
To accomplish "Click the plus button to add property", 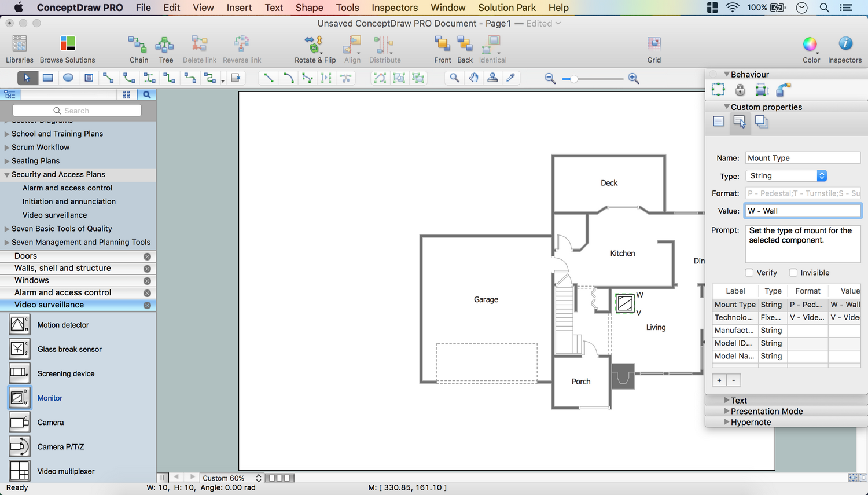I will tap(719, 380).
